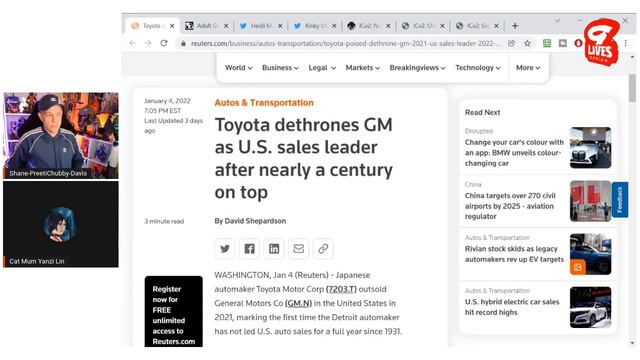Click the hybrid car thumbnail

[x=591, y=307]
